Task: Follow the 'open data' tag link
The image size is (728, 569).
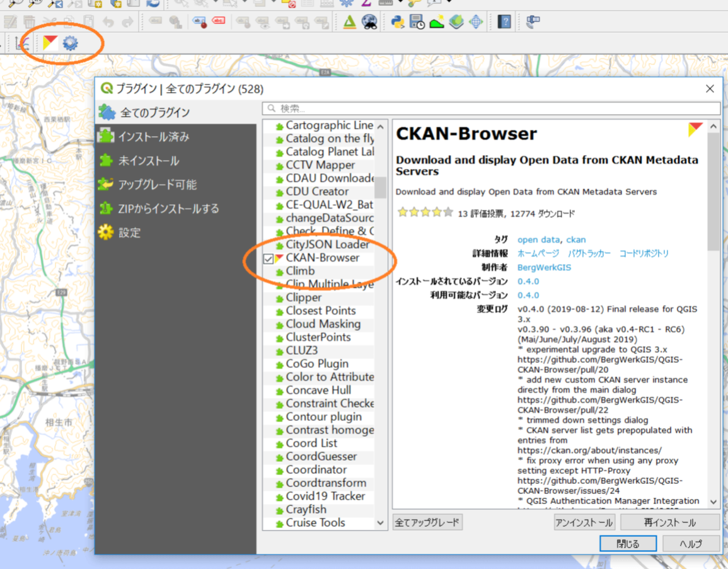Action: 538,239
